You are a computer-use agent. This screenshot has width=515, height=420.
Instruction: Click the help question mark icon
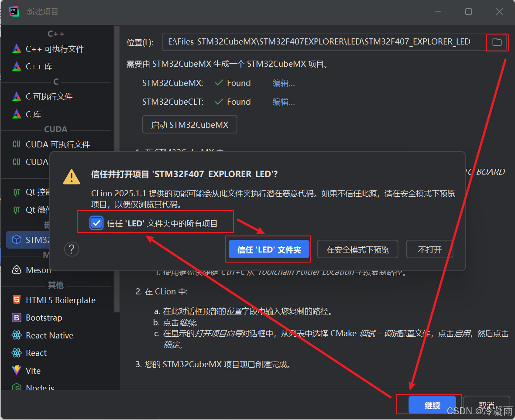coord(72,249)
